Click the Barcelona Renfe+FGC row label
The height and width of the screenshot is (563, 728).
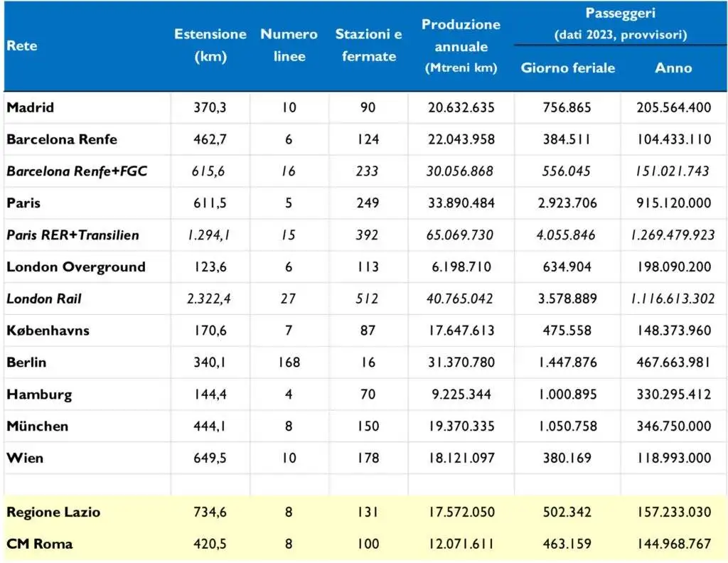tap(77, 171)
